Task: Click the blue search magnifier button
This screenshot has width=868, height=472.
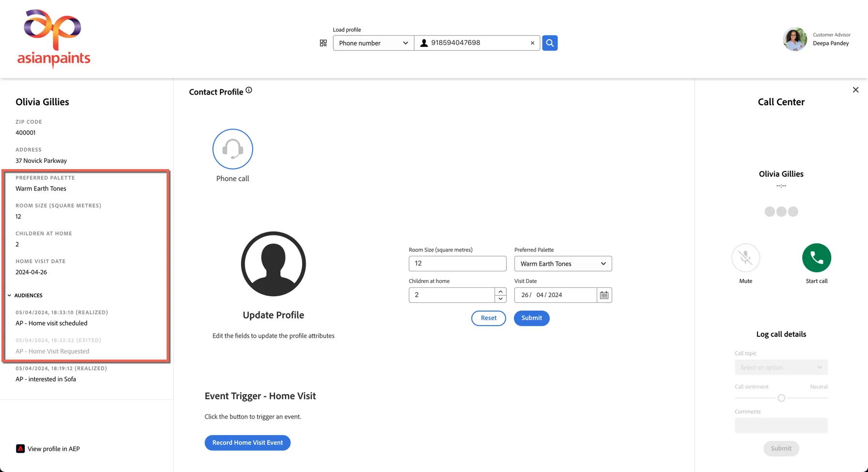Action: pyautogui.click(x=550, y=43)
